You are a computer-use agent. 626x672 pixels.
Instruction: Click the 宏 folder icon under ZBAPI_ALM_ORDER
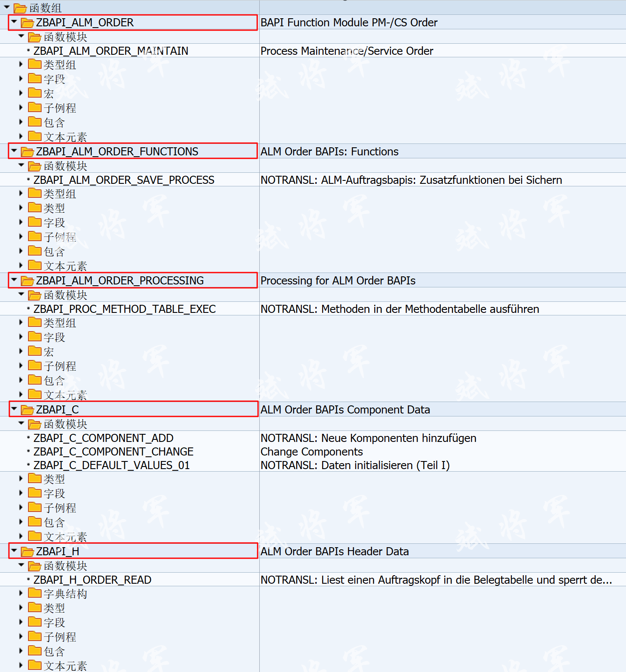[x=34, y=93]
